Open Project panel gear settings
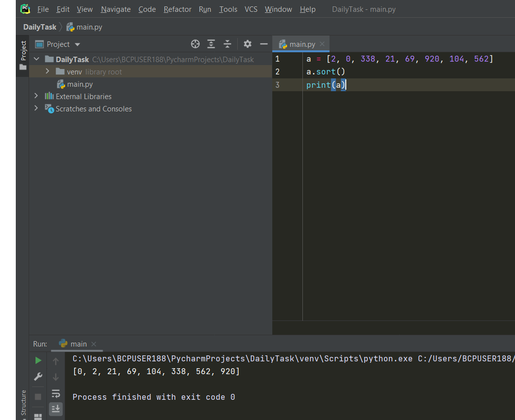This screenshot has height=420, width=515. [248, 44]
